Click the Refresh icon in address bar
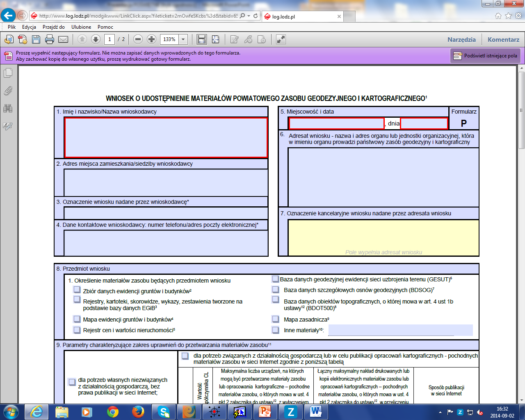The width and height of the screenshot is (525, 420). (256, 16)
